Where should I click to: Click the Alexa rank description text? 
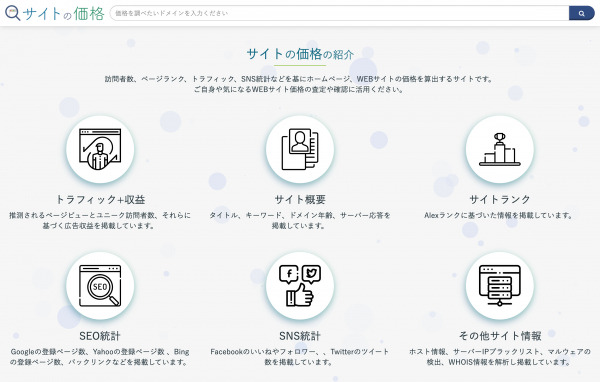[499, 215]
